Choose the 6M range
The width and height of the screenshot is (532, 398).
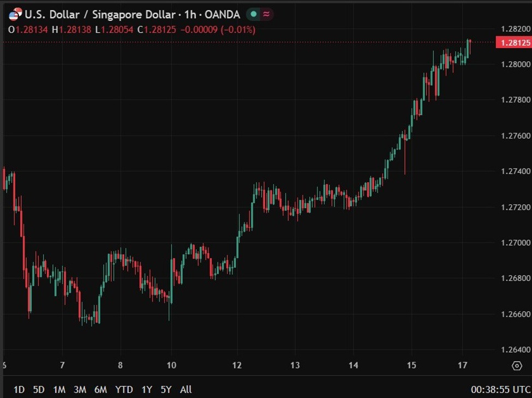click(100, 389)
